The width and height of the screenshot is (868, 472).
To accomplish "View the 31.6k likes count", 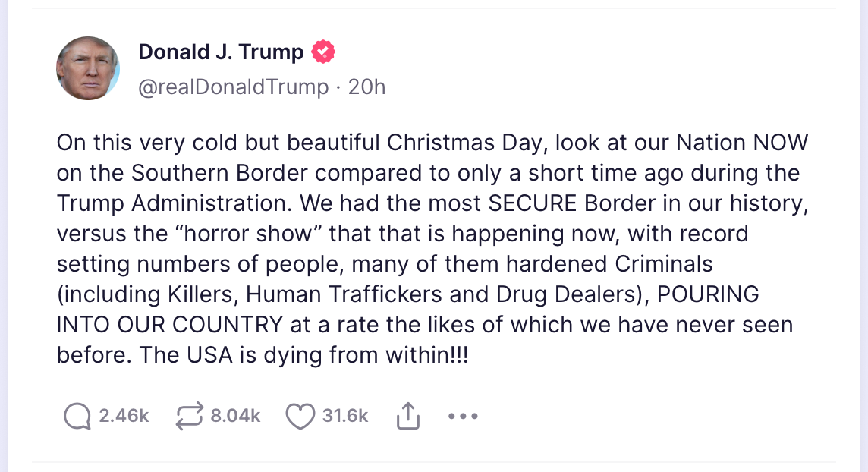I will (345, 416).
